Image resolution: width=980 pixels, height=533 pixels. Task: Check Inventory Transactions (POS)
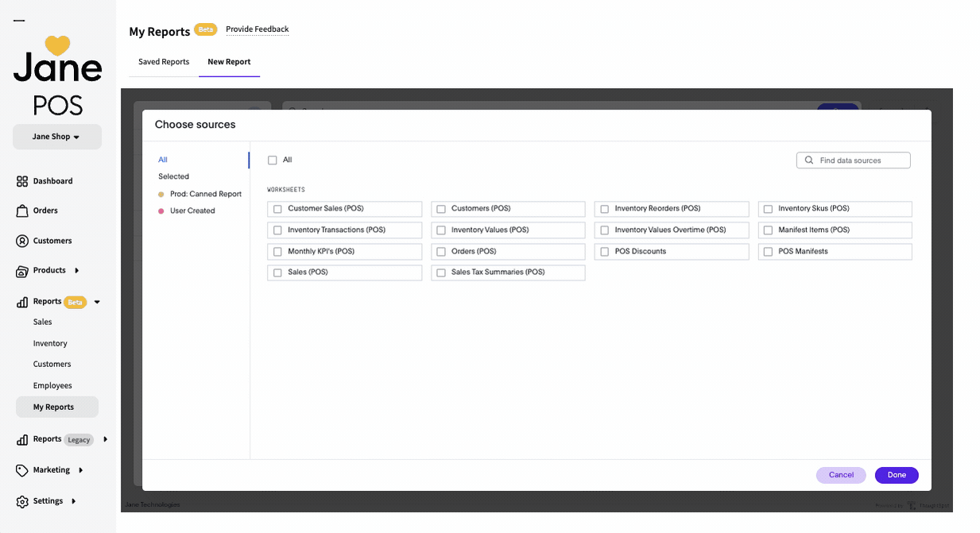(277, 230)
